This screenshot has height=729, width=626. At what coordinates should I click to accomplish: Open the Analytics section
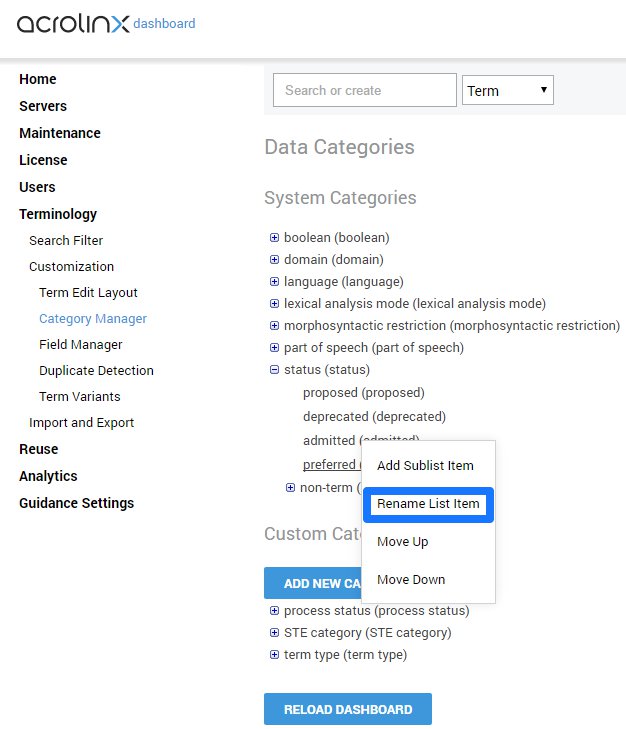[48, 476]
